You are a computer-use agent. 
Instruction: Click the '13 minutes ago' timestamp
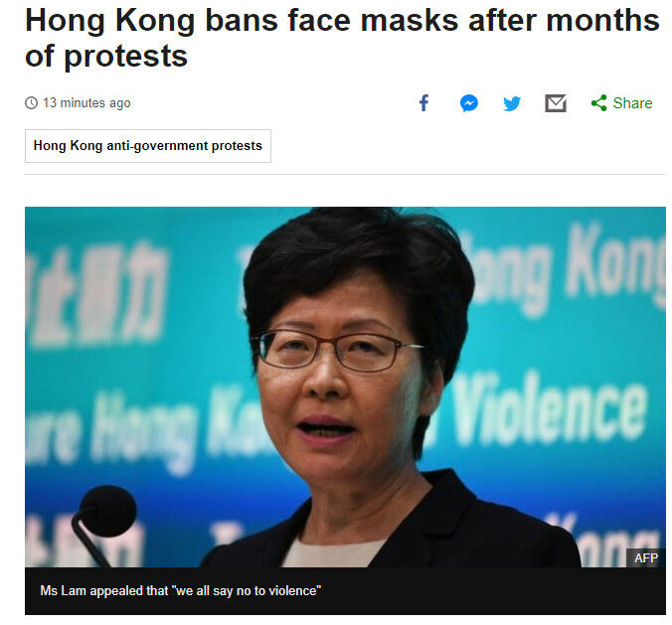86,103
